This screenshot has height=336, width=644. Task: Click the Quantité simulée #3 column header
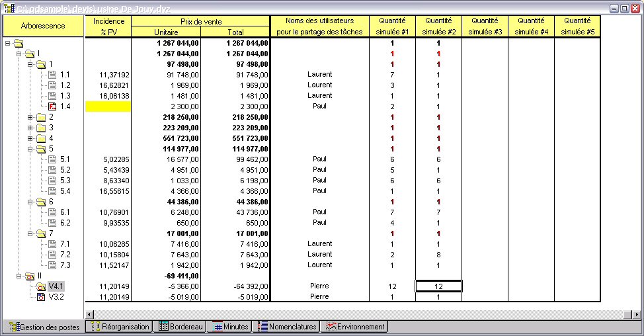pyautogui.click(x=485, y=26)
